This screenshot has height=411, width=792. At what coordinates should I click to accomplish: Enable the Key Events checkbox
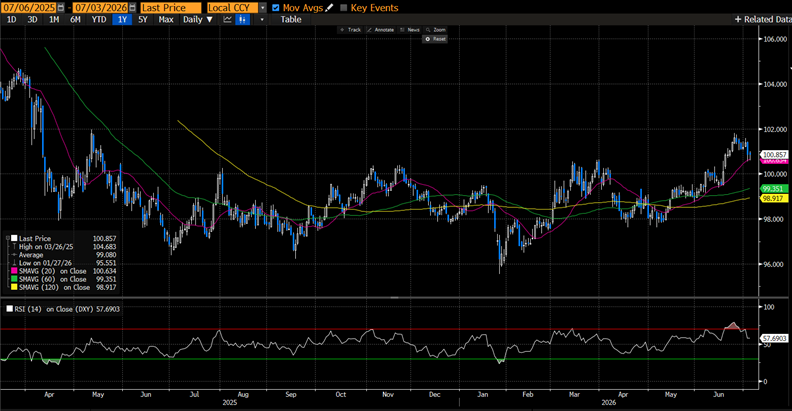[343, 8]
